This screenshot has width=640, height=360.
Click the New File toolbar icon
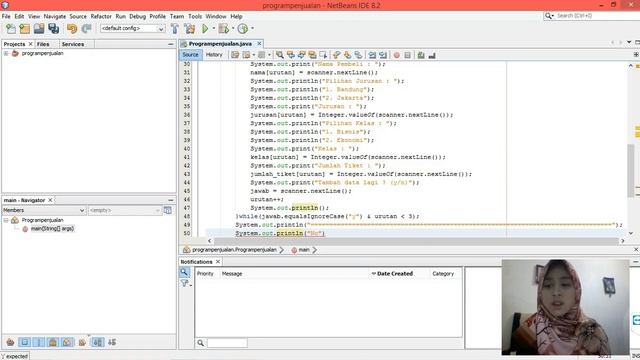click(x=11, y=29)
